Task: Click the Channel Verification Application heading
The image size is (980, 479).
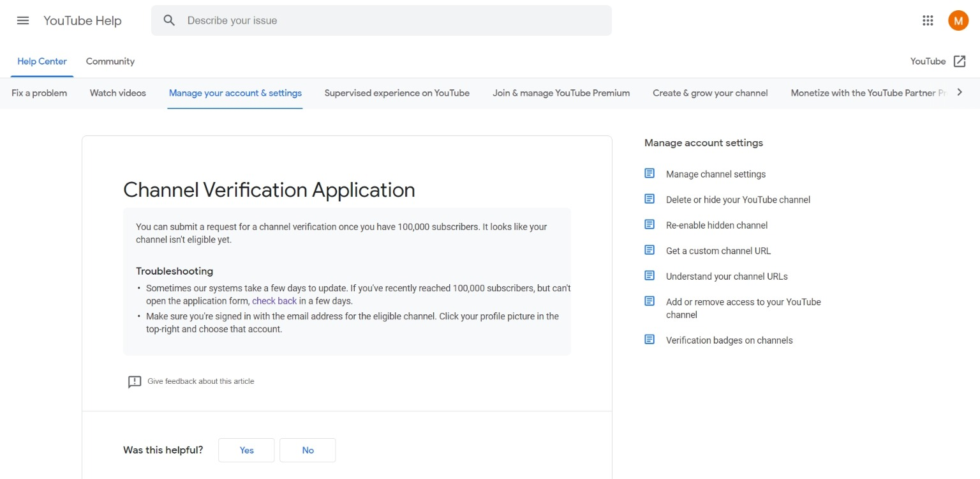Action: pos(269,190)
